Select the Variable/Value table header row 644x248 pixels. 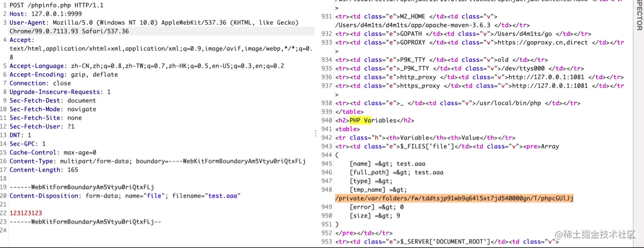425,138
